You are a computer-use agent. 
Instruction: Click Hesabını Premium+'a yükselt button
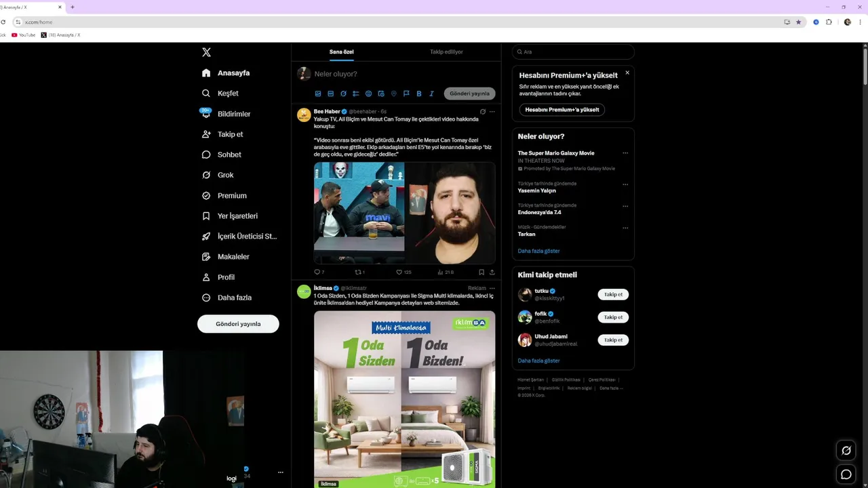pyautogui.click(x=562, y=109)
